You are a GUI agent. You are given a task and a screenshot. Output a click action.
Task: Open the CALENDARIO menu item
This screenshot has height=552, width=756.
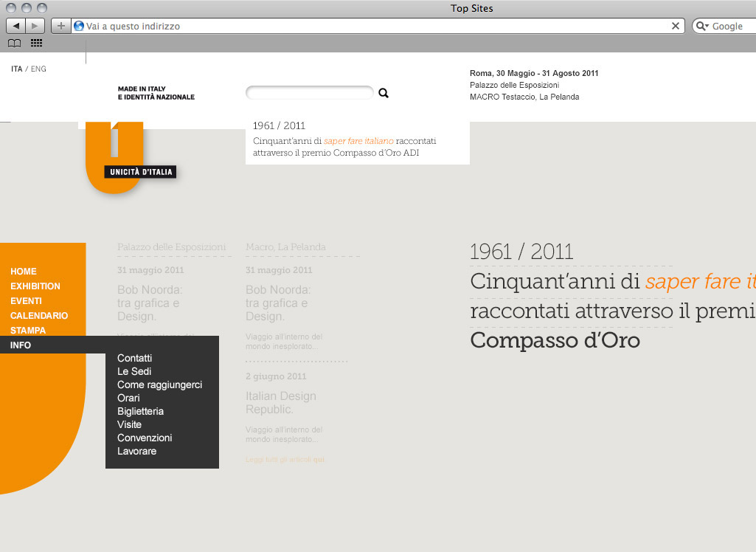click(39, 316)
